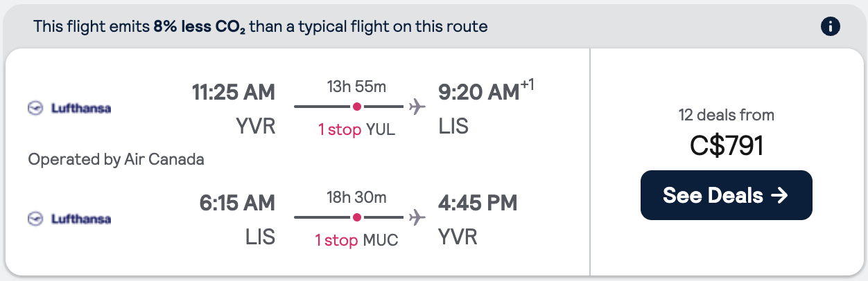The height and width of the screenshot is (281, 868).
Task: Click the outbound Lufthansa airline logo
Action: 69,108
